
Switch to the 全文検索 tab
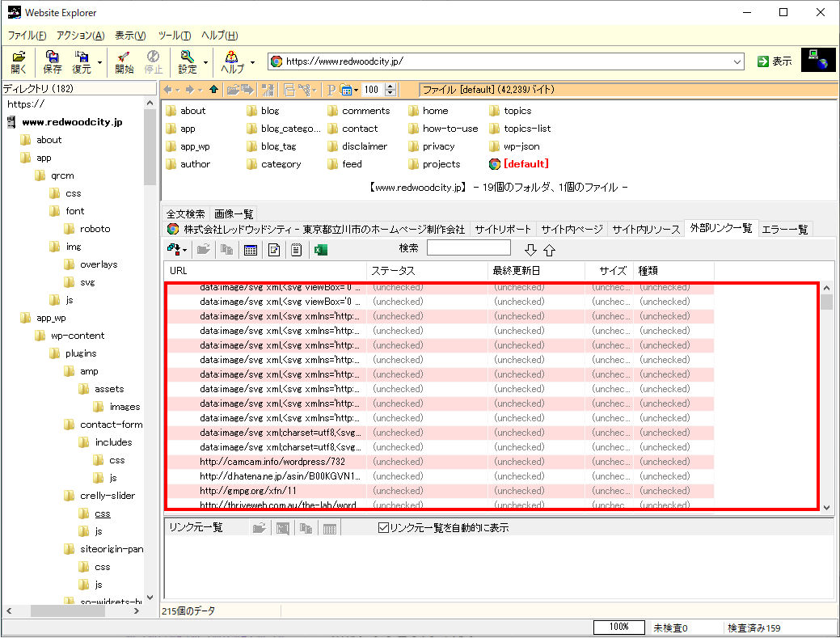[x=185, y=213]
